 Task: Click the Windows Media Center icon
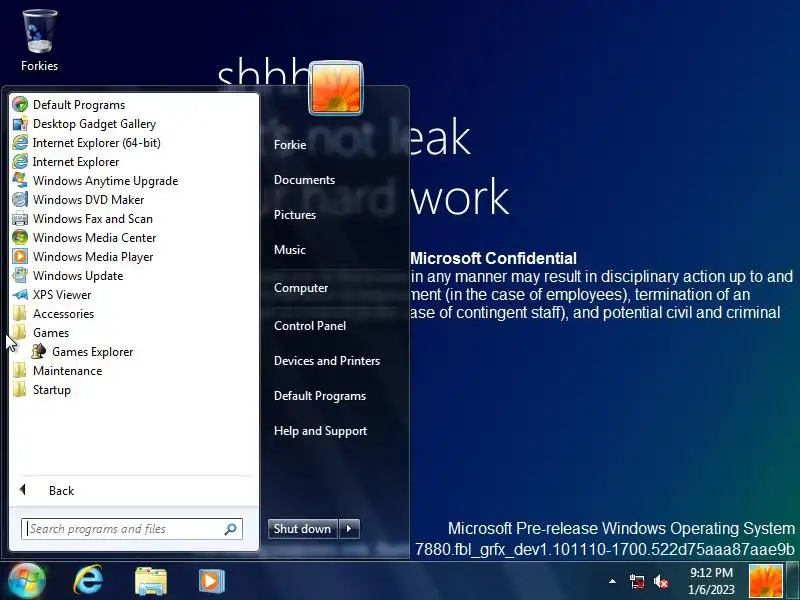click(x=20, y=237)
